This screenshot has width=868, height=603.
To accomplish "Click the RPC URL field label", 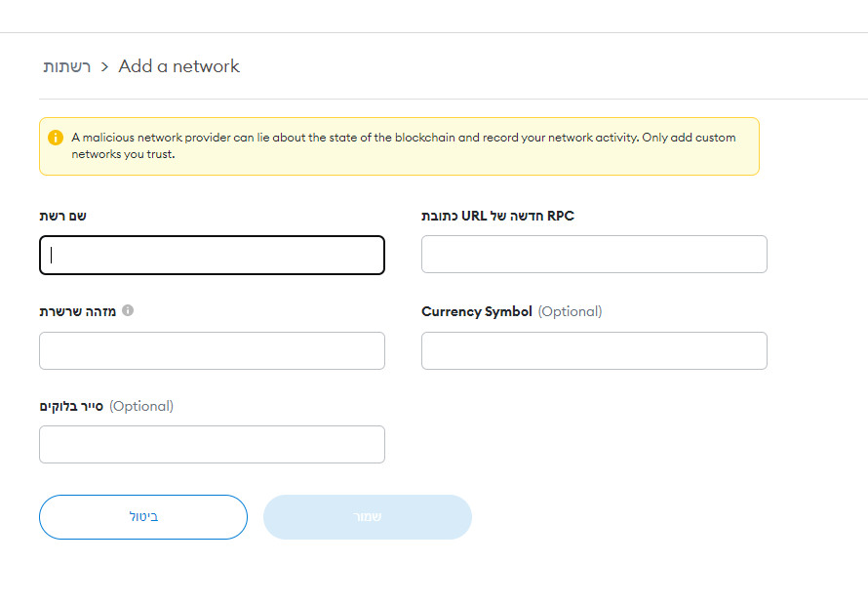I will click(x=497, y=216).
